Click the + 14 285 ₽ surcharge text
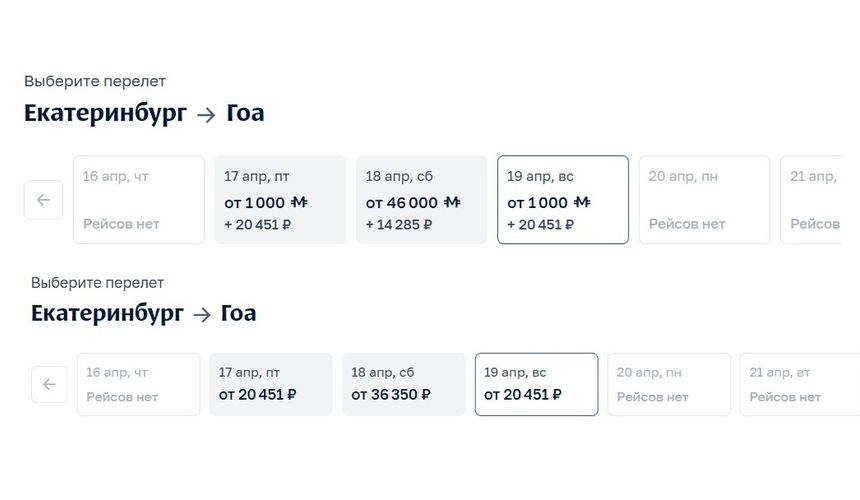860x500 pixels. click(398, 225)
